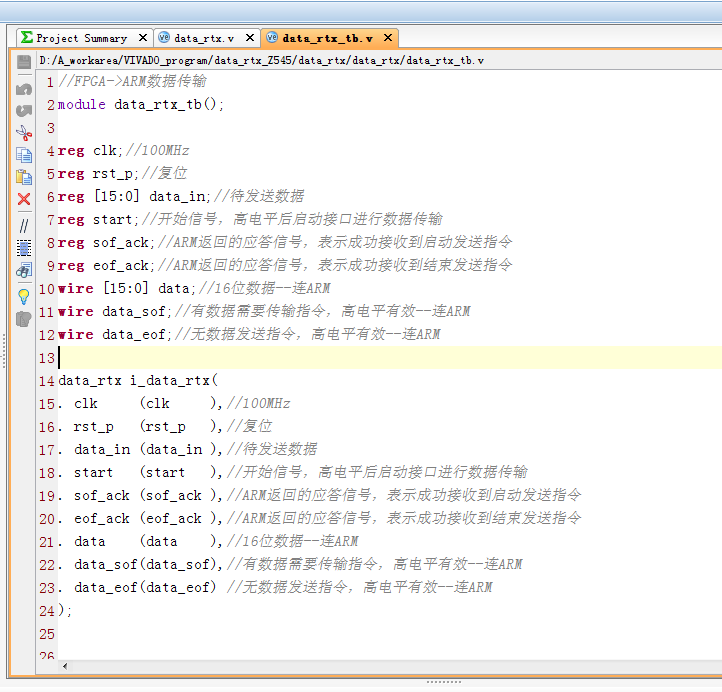Open Find with the binoculars icon
Image resolution: width=722 pixels, height=692 pixels.
tap(24, 269)
